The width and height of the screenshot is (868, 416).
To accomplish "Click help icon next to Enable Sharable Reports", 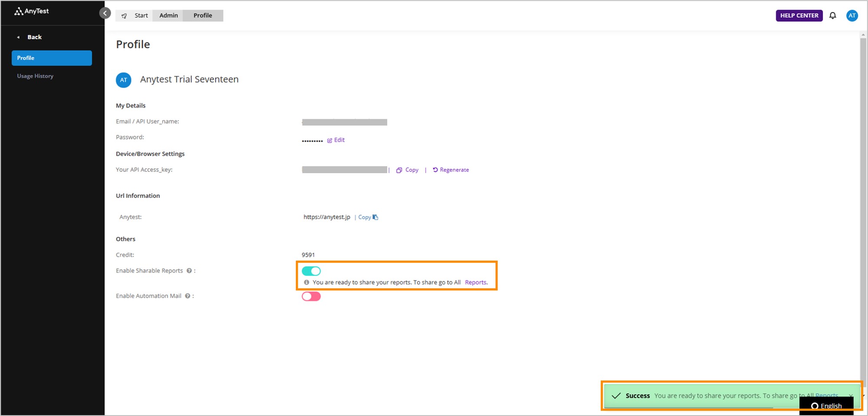I will pyautogui.click(x=189, y=271).
